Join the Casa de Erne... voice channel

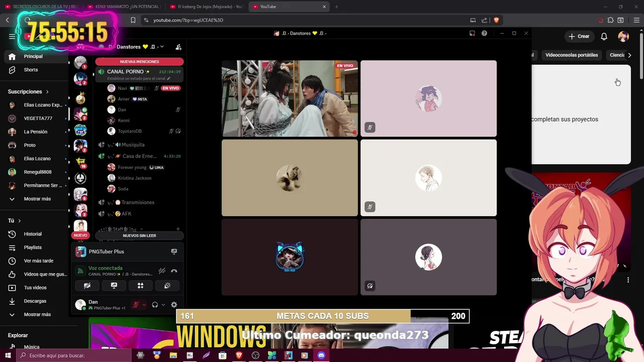coord(139,156)
